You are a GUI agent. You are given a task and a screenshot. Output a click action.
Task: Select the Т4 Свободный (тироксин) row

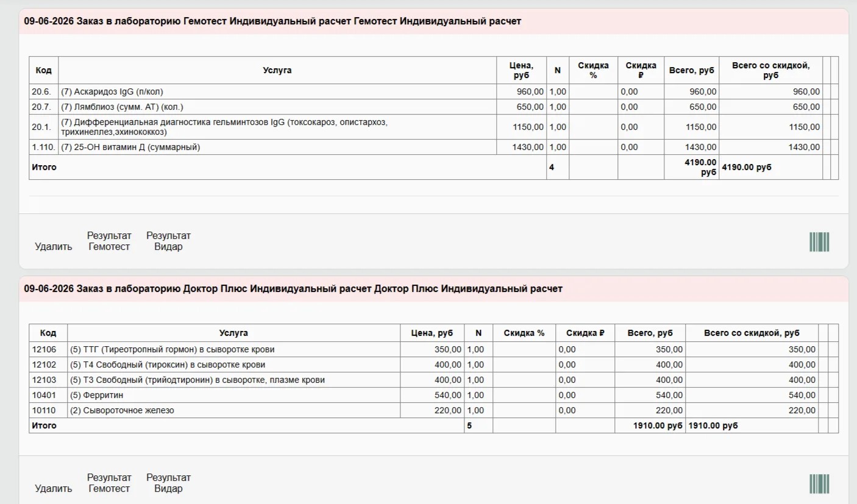[x=433, y=364]
